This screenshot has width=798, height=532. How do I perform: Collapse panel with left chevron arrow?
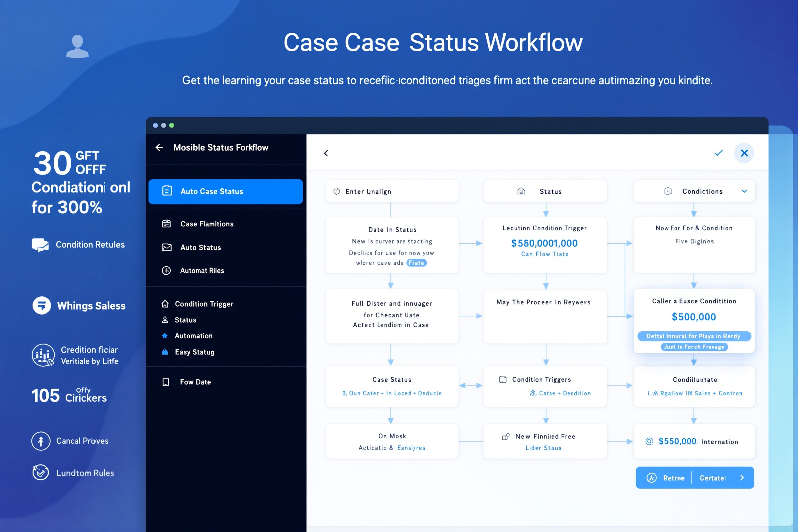[x=326, y=153]
